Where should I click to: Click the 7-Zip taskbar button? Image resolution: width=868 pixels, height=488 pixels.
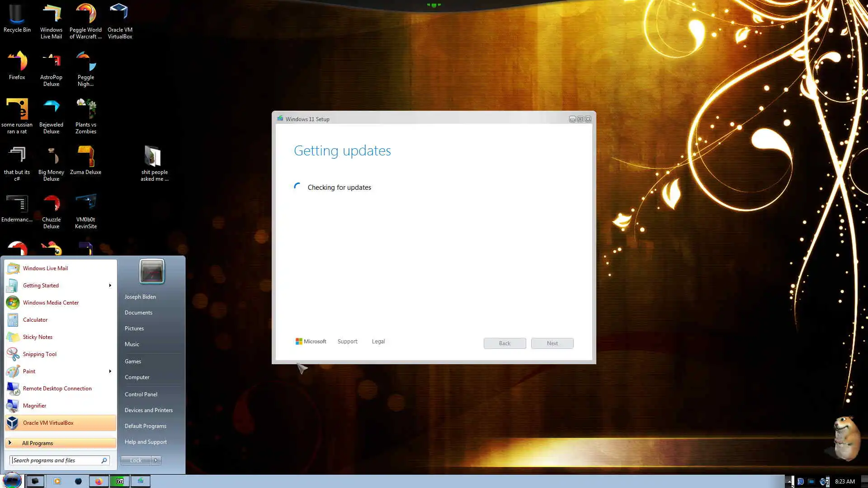point(120,481)
